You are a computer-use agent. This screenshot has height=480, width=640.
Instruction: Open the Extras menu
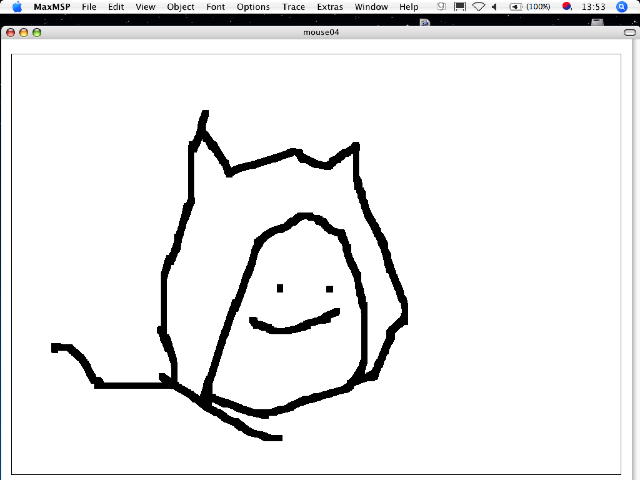click(330, 7)
